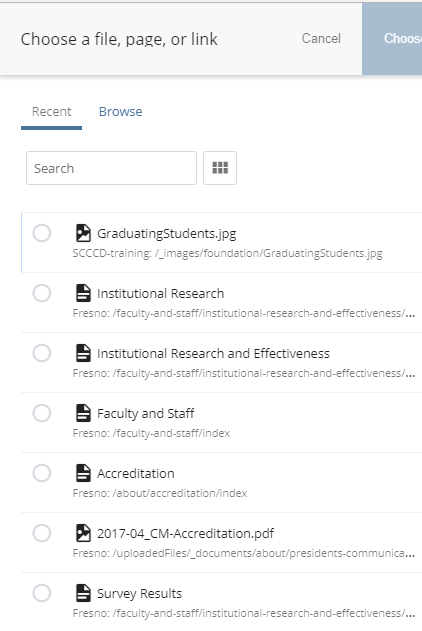The image size is (422, 631).
Task: Click the GraduatingStudents.jpg image file icon
Action: click(83, 233)
